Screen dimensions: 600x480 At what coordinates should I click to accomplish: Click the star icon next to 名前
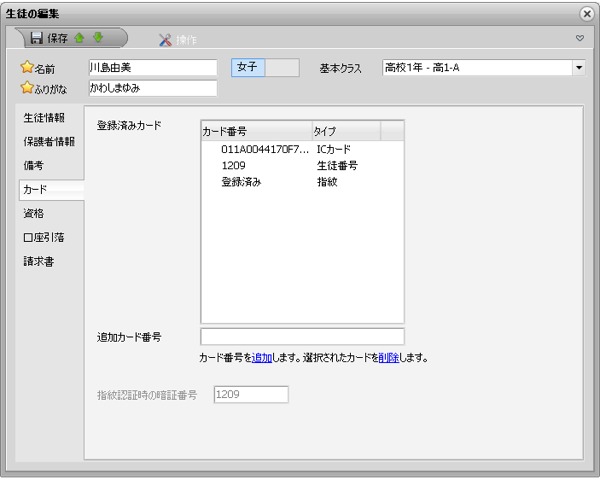click(27, 69)
